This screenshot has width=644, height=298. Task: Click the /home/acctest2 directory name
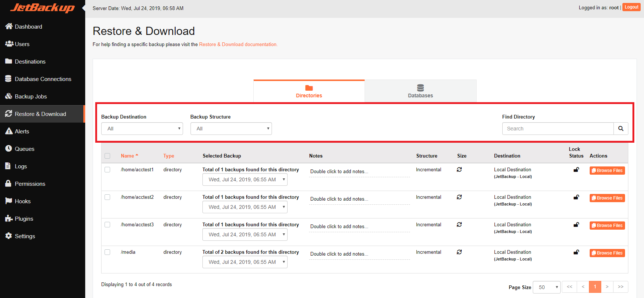click(137, 197)
